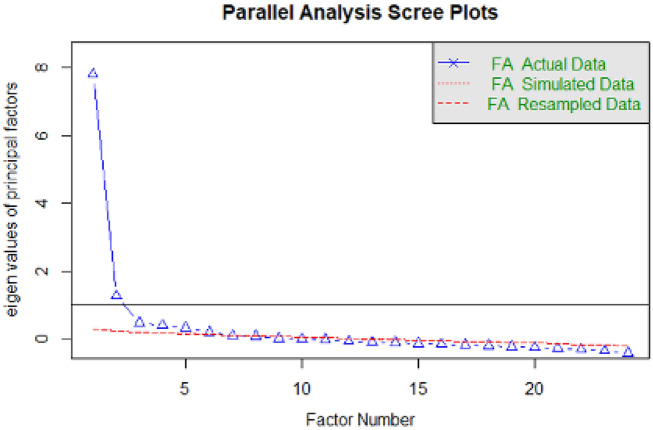This screenshot has width=653, height=430.
Task: Select the FA Actual Data legend label
Action: [x=548, y=64]
